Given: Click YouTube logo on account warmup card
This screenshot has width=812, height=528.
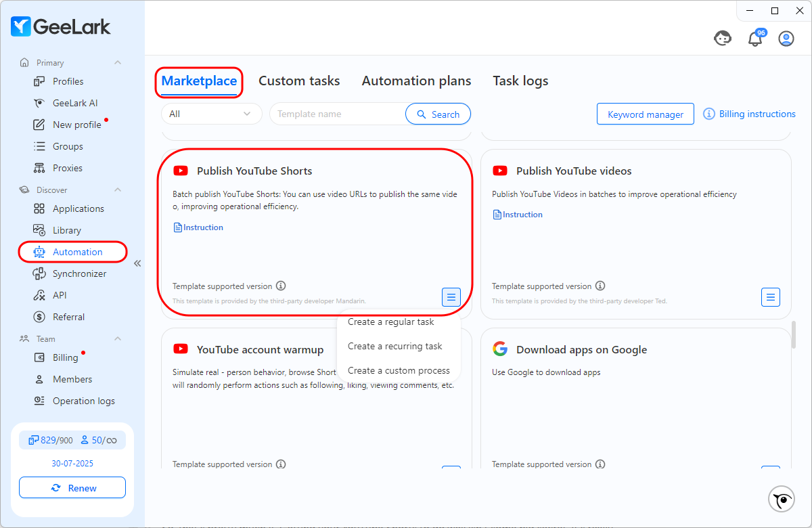Looking at the screenshot, I should pos(181,349).
